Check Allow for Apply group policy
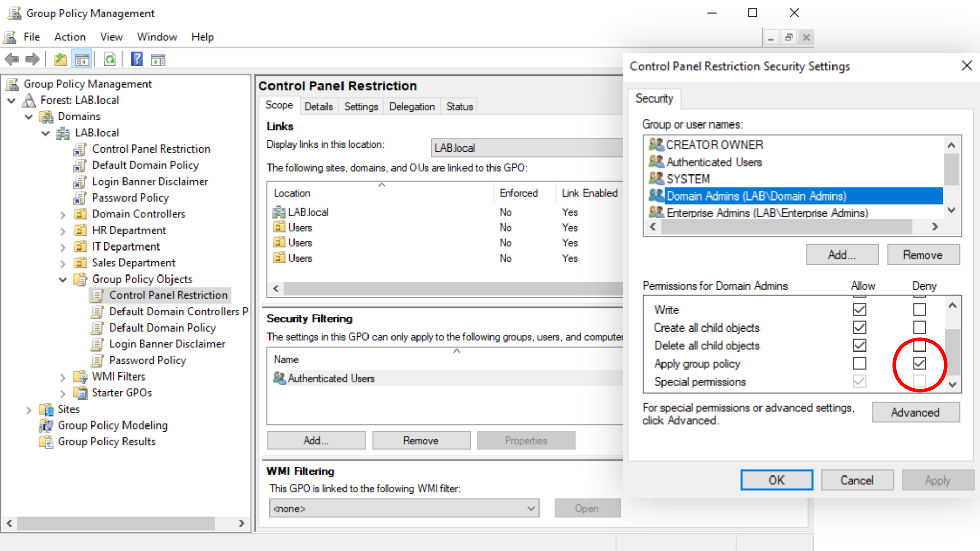This screenshot has height=551, width=980. tap(860, 363)
